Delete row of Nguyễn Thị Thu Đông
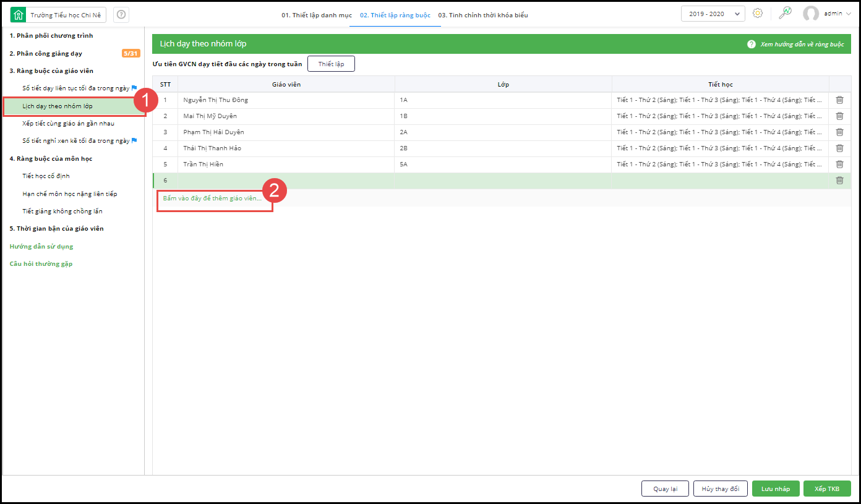This screenshot has height=504, width=861. (x=839, y=100)
